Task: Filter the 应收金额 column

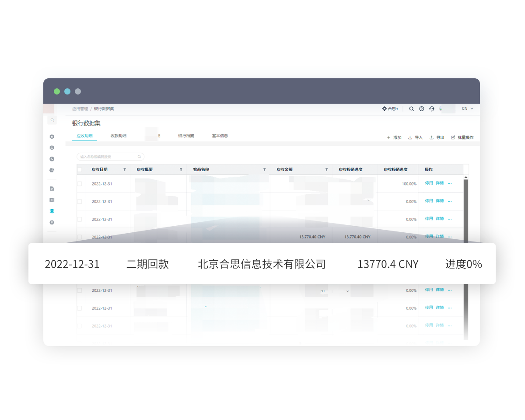Action: pyautogui.click(x=326, y=169)
